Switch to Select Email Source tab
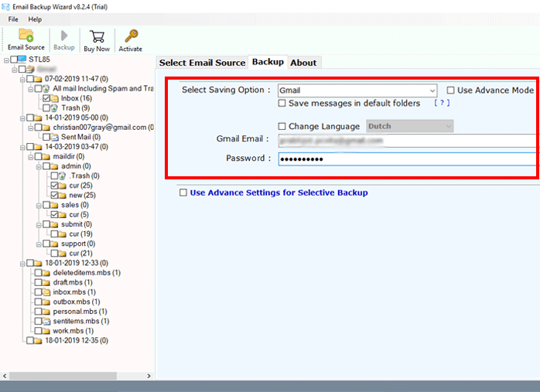The image size is (540, 392). (202, 63)
